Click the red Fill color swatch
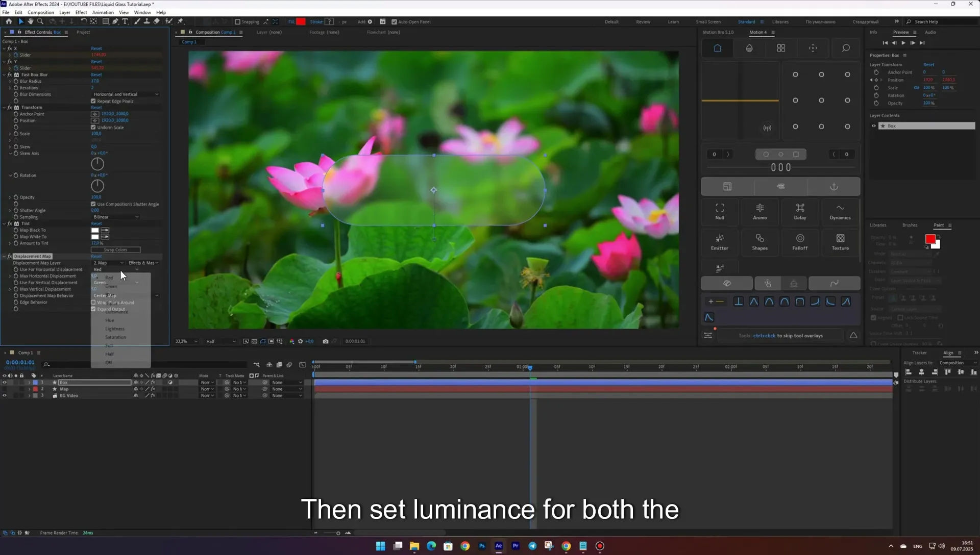The width and height of the screenshot is (980, 555). [301, 21]
